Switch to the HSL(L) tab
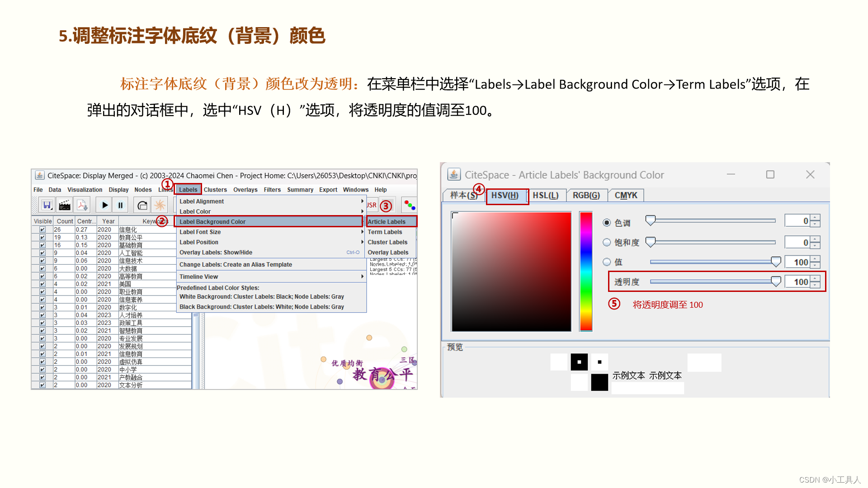This screenshot has width=868, height=488. (545, 195)
